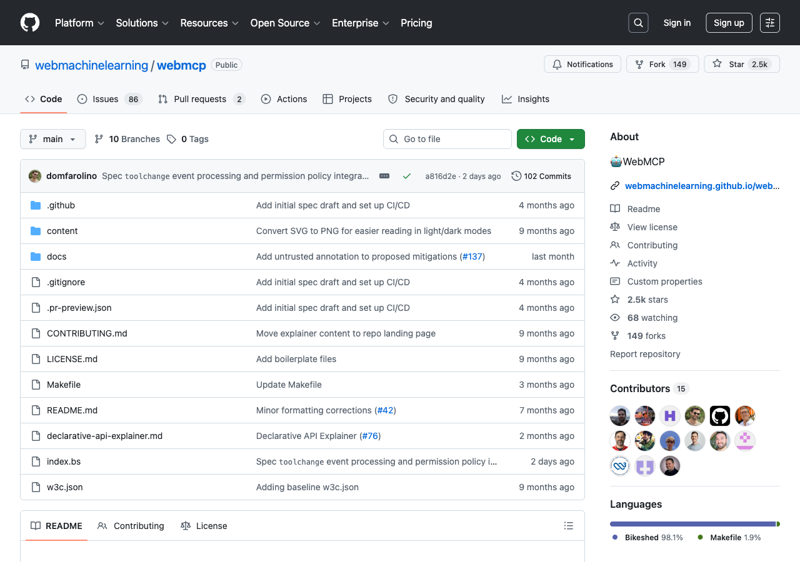
Task: Click the Makefile file icon
Action: coord(36,385)
